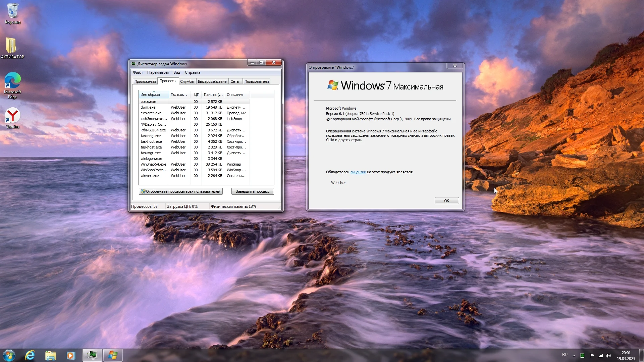Click the volume speaker tray icon

(608, 356)
